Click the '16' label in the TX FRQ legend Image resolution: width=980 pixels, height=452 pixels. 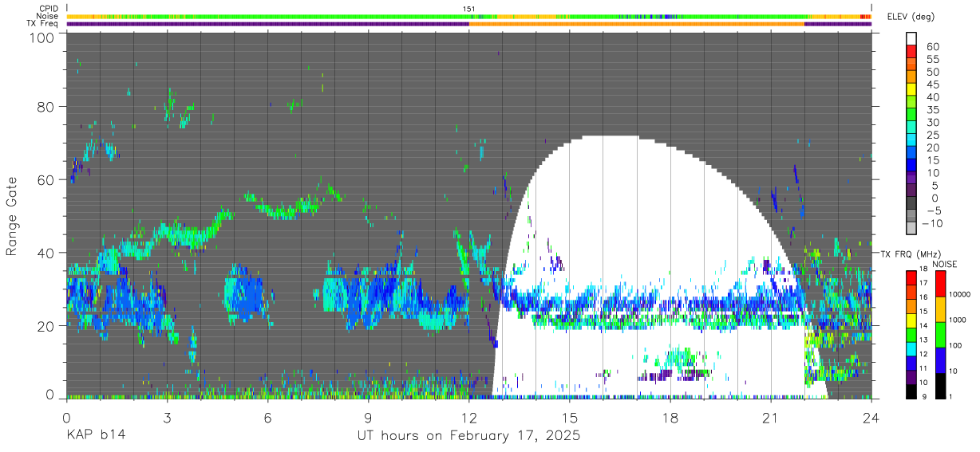(925, 297)
